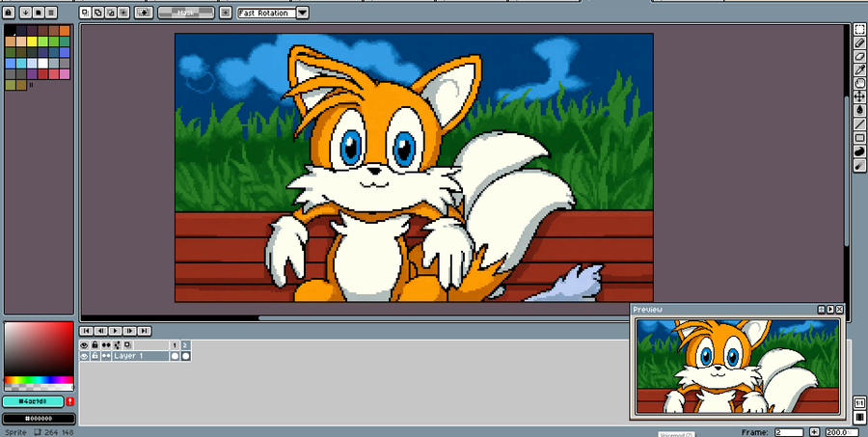The width and height of the screenshot is (868, 437).
Task: Open the rotation pivot options button
Action: 226,13
